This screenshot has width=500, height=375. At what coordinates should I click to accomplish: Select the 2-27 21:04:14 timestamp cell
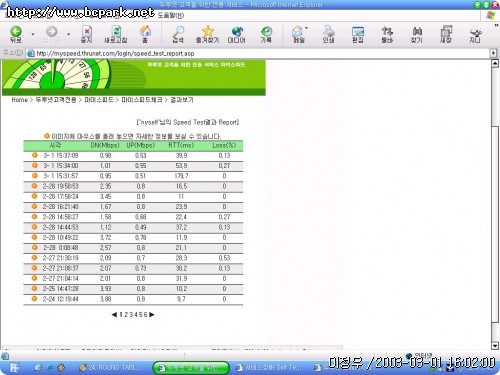click(61, 278)
